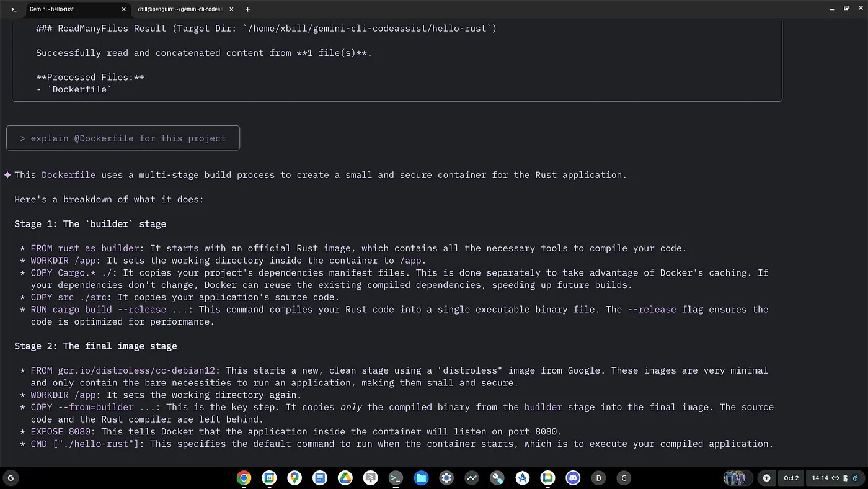Click the explain @Dockerfile prompt input box
The image size is (868, 489).
point(123,138)
